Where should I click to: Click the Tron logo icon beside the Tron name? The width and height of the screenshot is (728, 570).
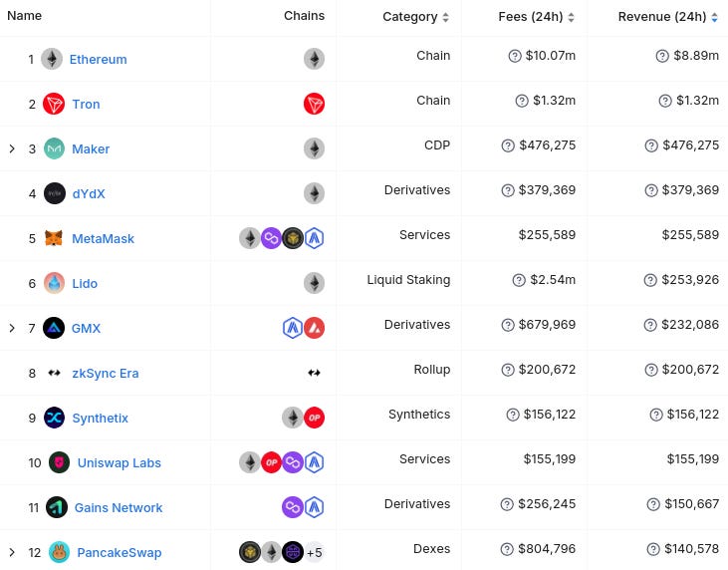click(x=54, y=104)
